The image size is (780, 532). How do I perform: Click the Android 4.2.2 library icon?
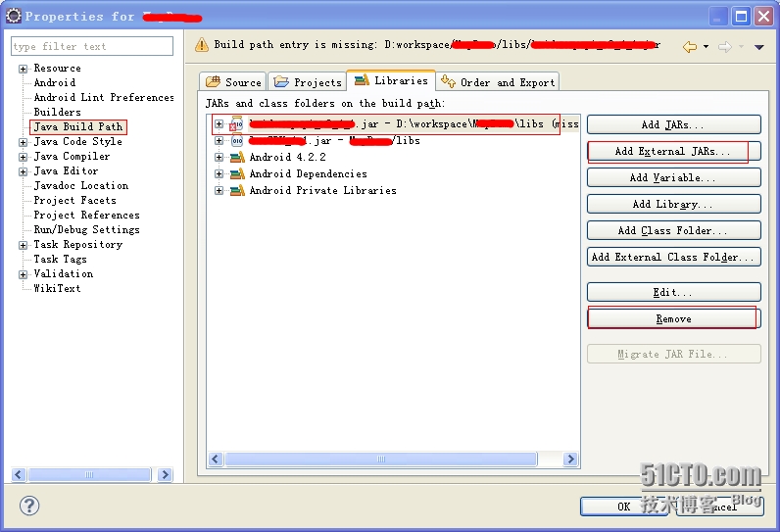pyautogui.click(x=237, y=157)
